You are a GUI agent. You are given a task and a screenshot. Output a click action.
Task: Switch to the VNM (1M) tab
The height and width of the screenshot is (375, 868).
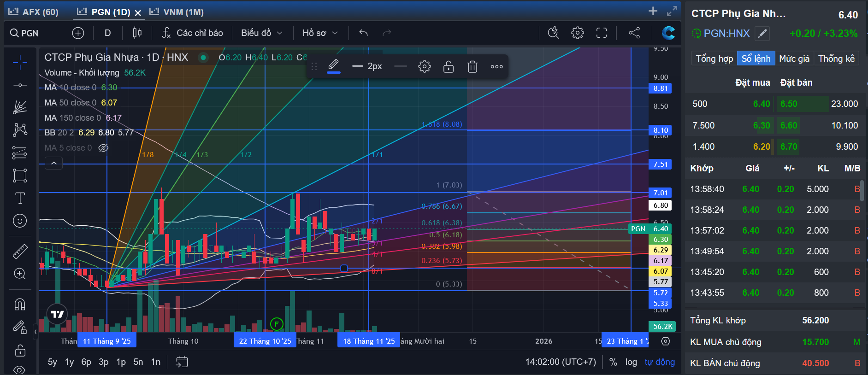coord(177,12)
